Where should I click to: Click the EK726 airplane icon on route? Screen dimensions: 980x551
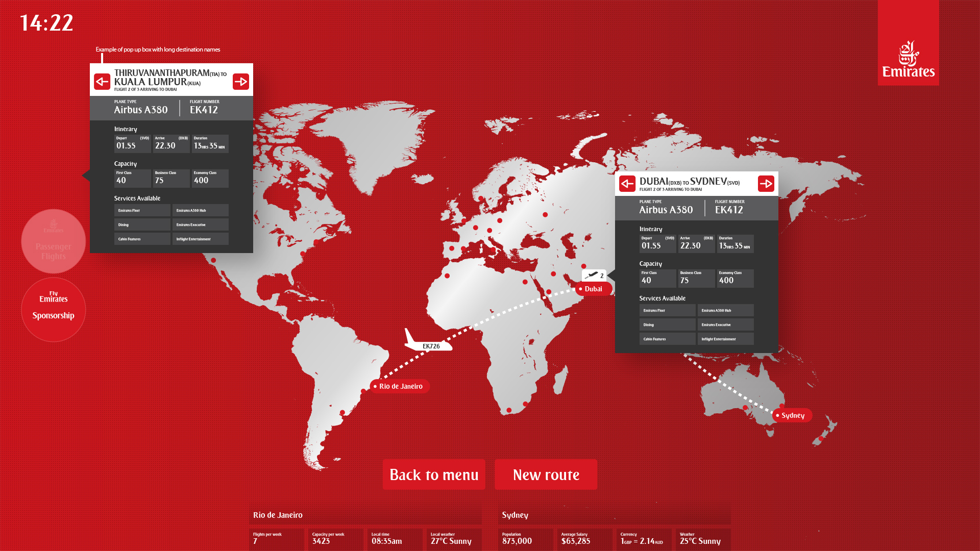(x=428, y=343)
